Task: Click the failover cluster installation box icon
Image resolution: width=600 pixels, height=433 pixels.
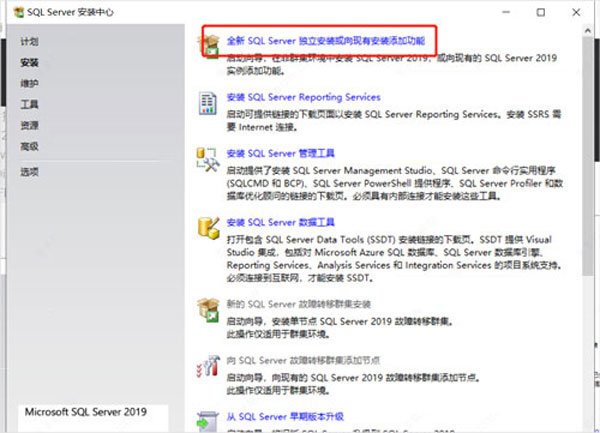Action: (208, 310)
